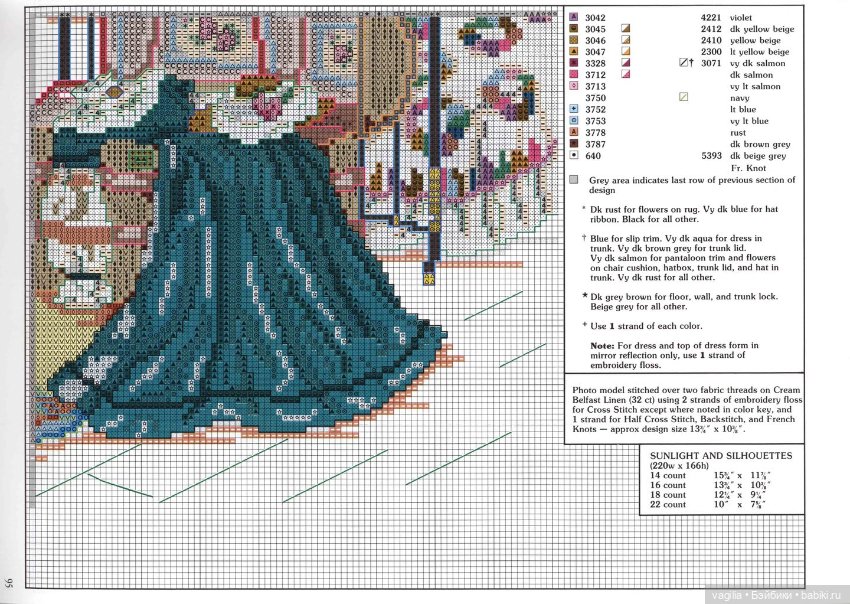Click the half-stitch icon beside 3328

(x=626, y=64)
